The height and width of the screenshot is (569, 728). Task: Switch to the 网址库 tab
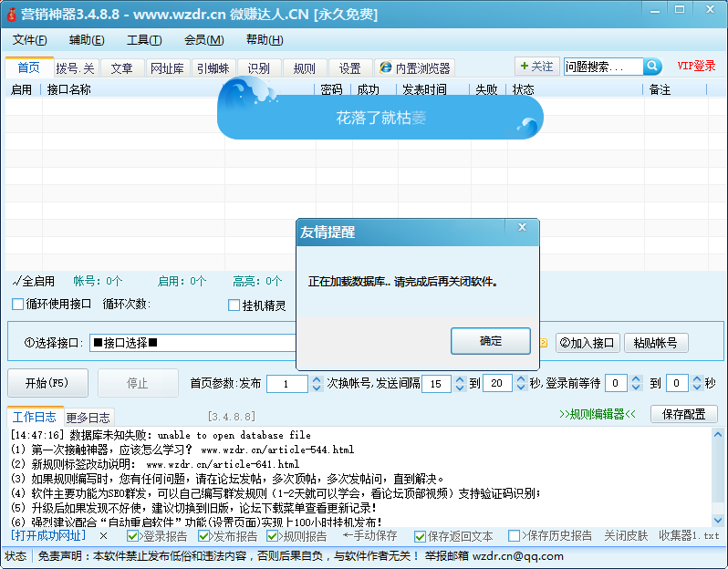[167, 68]
